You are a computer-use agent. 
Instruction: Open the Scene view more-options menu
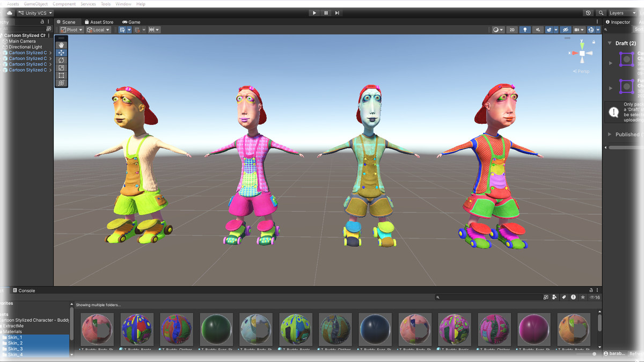point(597,22)
